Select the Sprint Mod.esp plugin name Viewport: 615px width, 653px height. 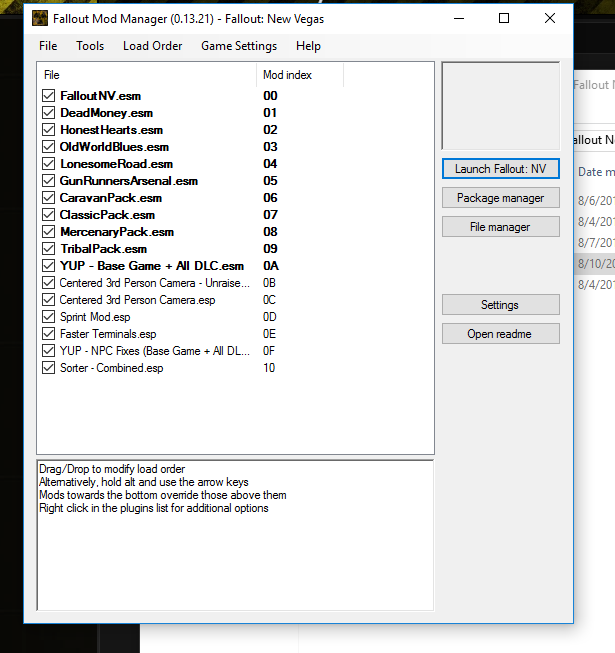[95, 317]
